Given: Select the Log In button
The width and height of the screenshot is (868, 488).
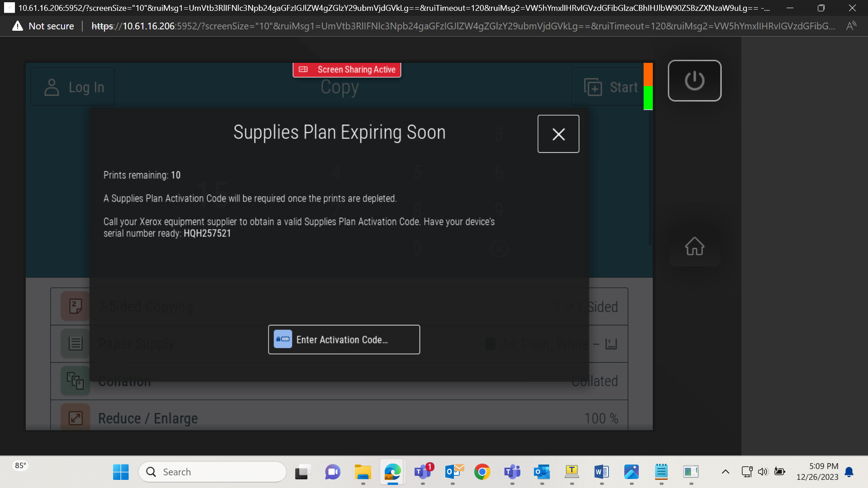Looking at the screenshot, I should point(73,87).
